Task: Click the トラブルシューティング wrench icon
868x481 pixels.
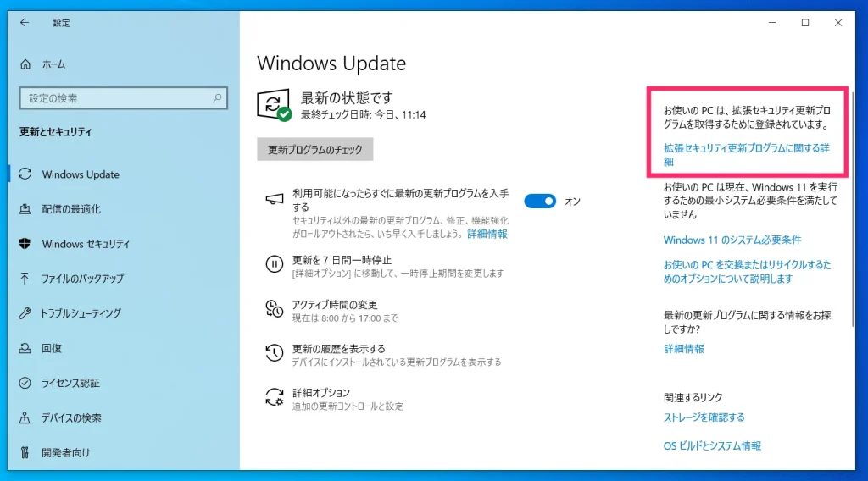Action: (x=25, y=313)
